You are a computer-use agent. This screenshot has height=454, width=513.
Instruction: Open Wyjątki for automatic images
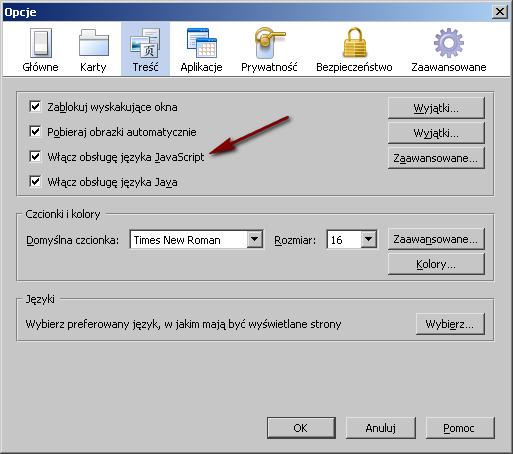tap(436, 133)
